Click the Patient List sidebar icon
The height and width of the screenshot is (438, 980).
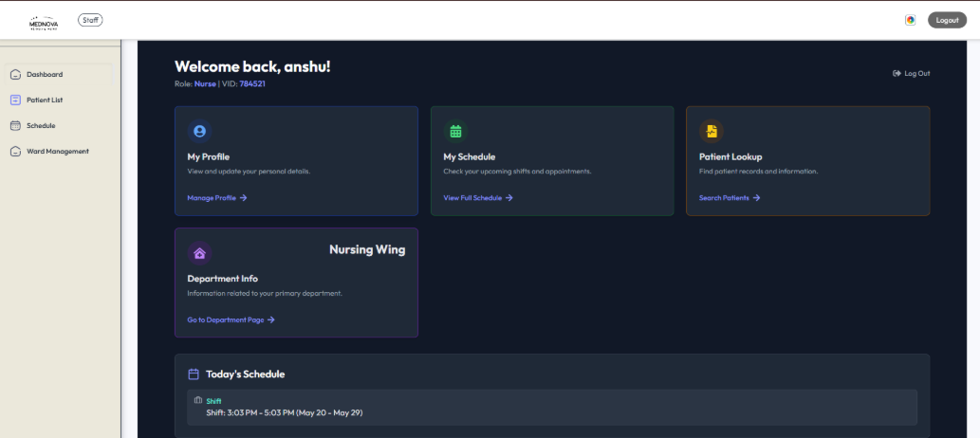16,100
